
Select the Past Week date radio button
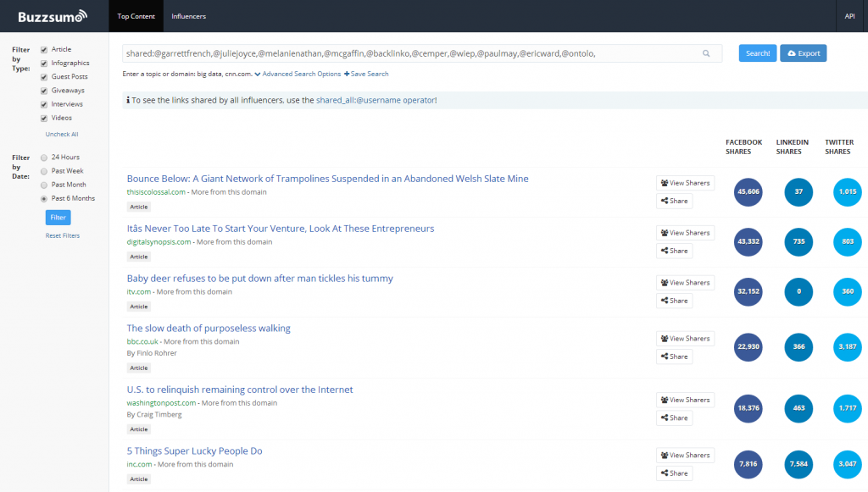[44, 171]
